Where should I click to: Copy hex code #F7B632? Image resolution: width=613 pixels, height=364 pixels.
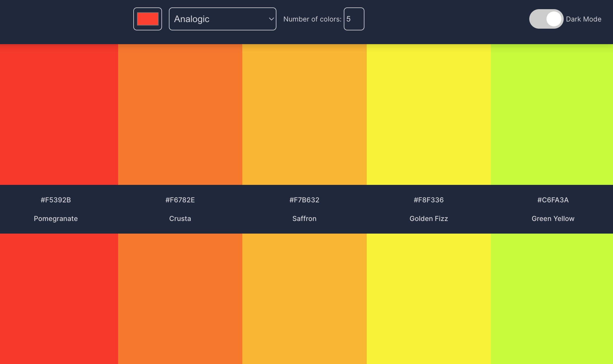pyautogui.click(x=304, y=200)
